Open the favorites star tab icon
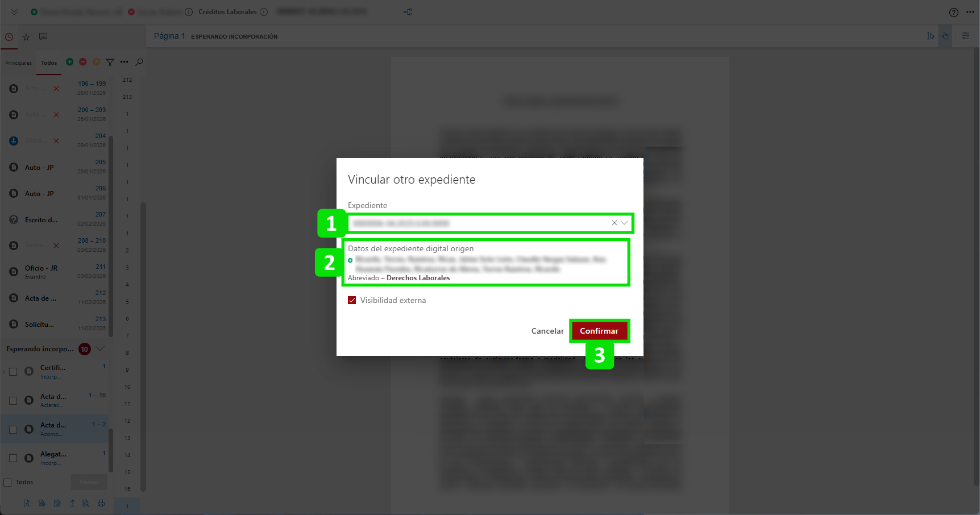The height and width of the screenshot is (515, 980). pyautogui.click(x=26, y=37)
